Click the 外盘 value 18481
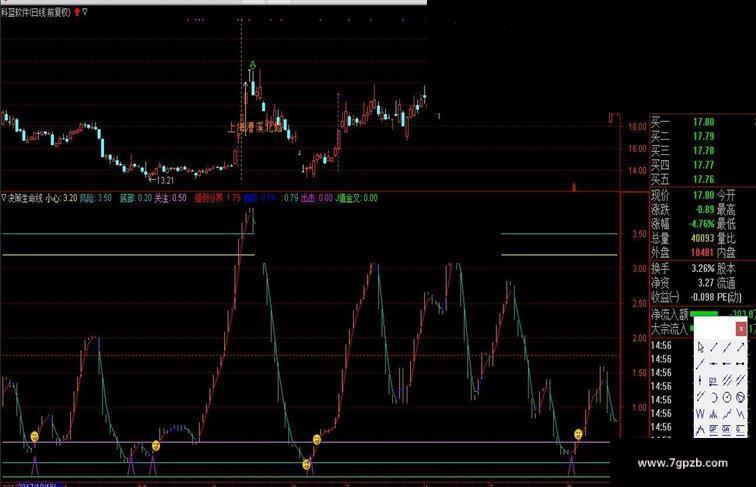This screenshot has width=756, height=487. 702,253
